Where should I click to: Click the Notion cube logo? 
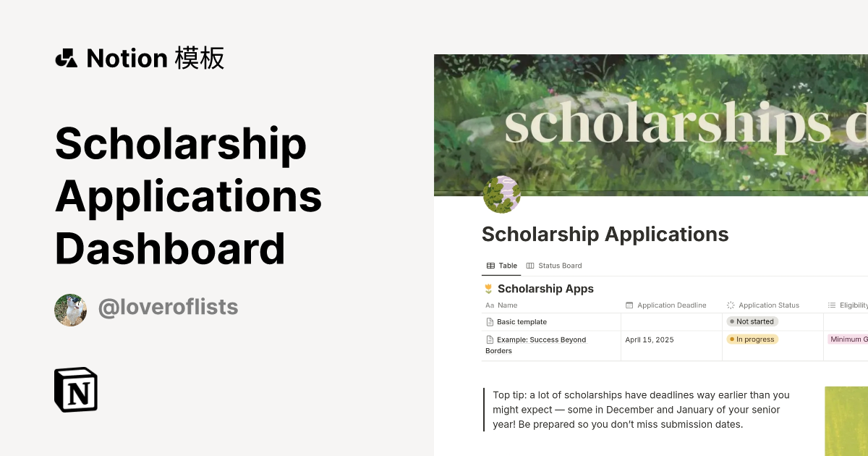click(x=76, y=389)
